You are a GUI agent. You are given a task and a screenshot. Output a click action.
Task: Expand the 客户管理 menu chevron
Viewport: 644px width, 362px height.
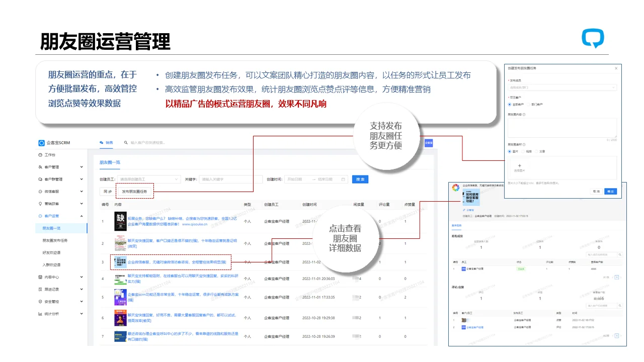click(82, 167)
